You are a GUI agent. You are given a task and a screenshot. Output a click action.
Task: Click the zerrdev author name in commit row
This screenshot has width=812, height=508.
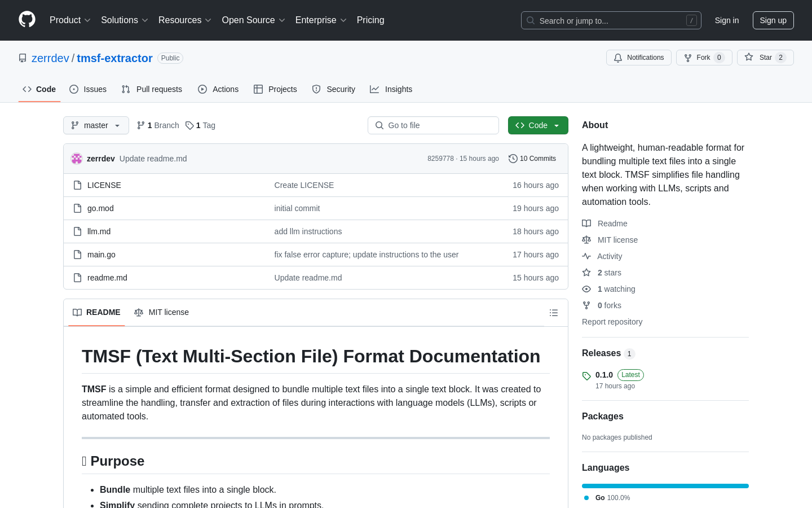tap(101, 159)
